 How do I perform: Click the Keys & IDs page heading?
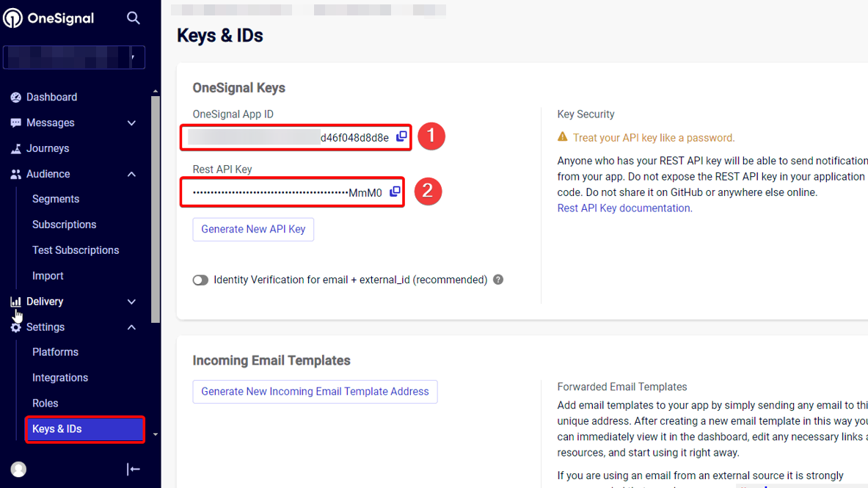click(x=220, y=35)
